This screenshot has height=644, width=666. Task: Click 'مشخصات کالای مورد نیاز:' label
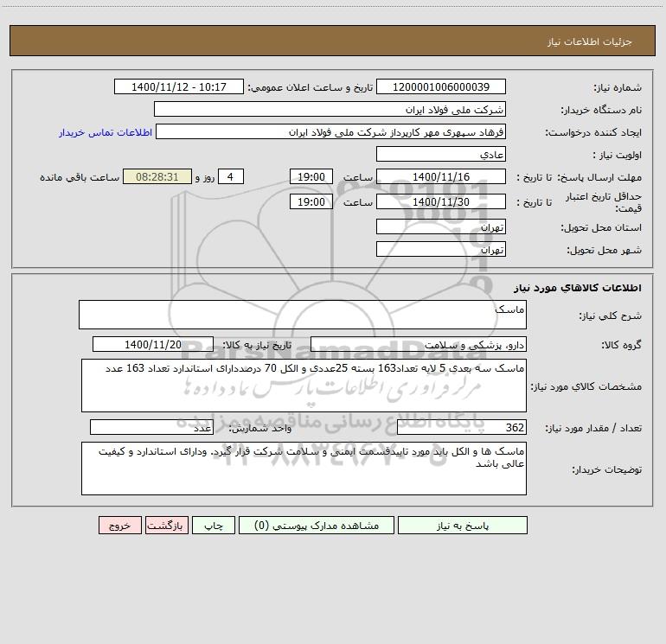coord(586,386)
